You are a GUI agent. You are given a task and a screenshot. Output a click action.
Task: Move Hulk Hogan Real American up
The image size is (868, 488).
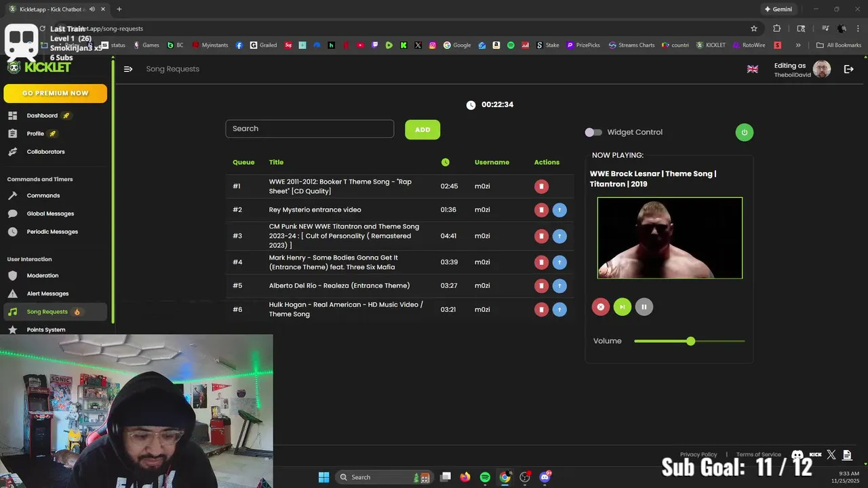tap(559, 310)
